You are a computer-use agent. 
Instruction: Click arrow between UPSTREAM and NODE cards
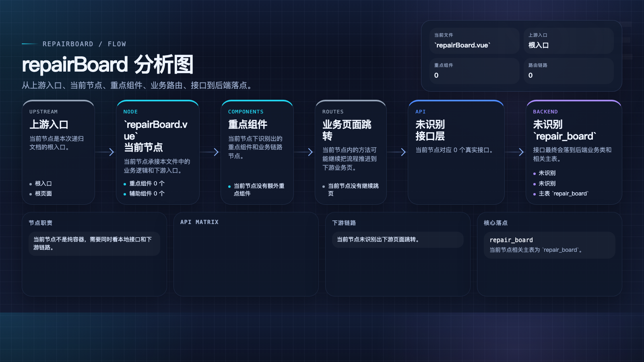(105, 152)
